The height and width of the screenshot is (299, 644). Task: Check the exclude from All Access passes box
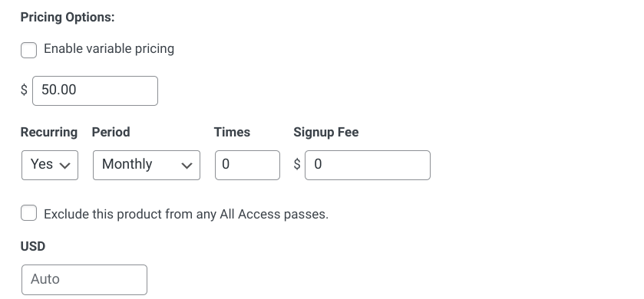pyautogui.click(x=28, y=213)
